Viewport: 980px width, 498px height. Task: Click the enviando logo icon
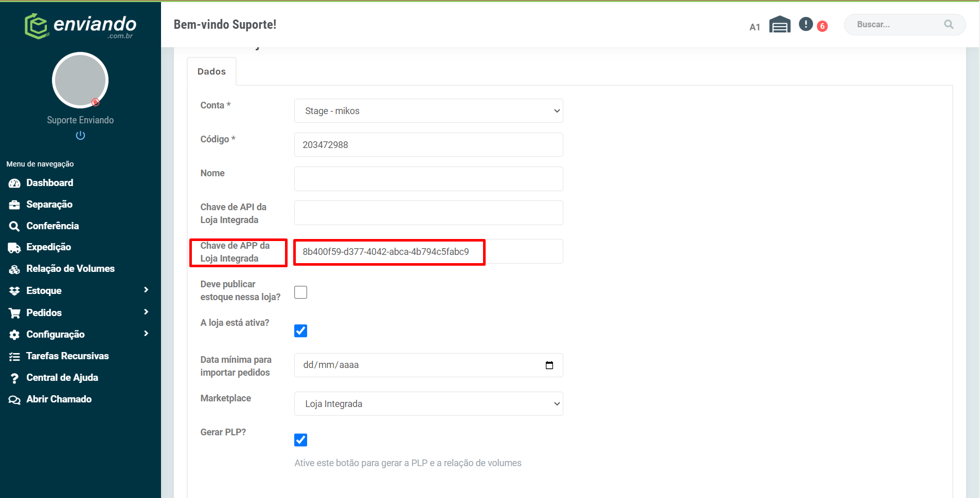click(x=36, y=26)
